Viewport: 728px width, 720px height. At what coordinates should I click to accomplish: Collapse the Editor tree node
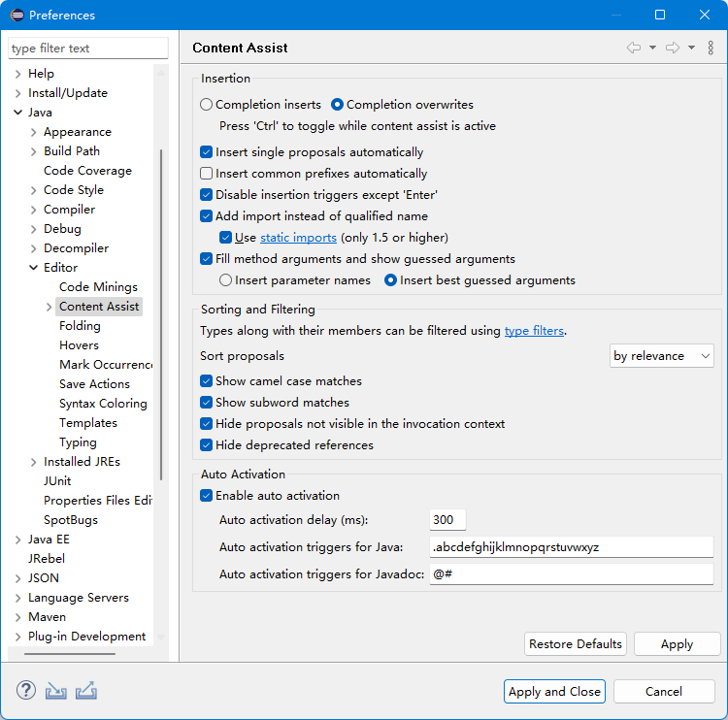[x=34, y=268]
